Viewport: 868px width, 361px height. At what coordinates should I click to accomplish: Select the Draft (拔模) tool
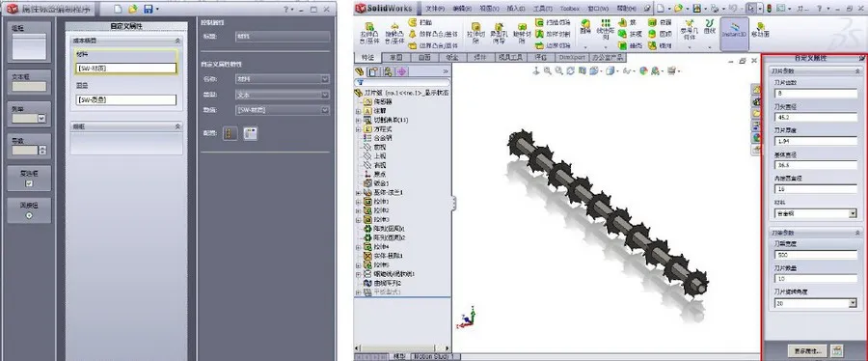pos(630,35)
